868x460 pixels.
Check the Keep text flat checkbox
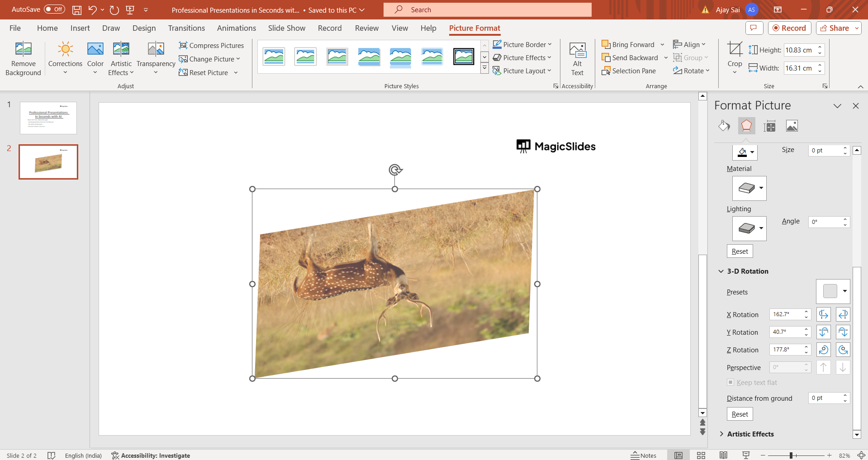point(730,382)
